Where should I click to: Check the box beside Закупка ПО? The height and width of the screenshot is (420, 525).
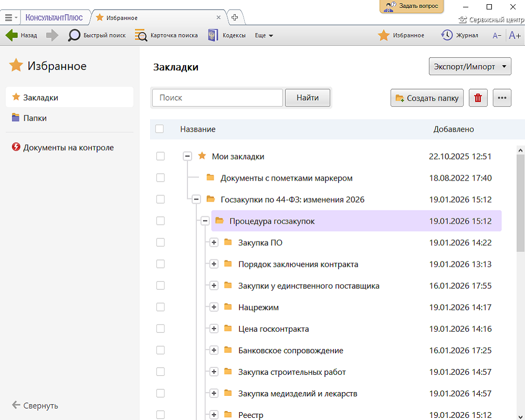(x=161, y=243)
